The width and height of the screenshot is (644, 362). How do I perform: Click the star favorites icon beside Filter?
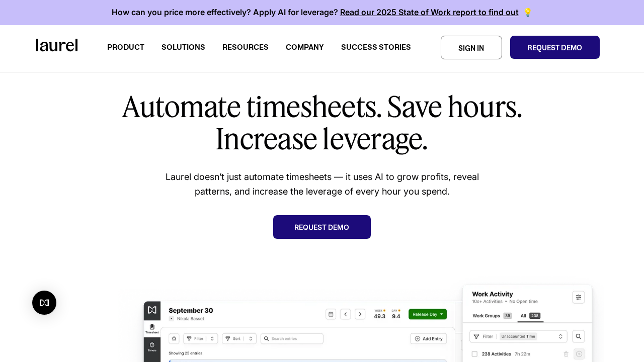click(174, 339)
